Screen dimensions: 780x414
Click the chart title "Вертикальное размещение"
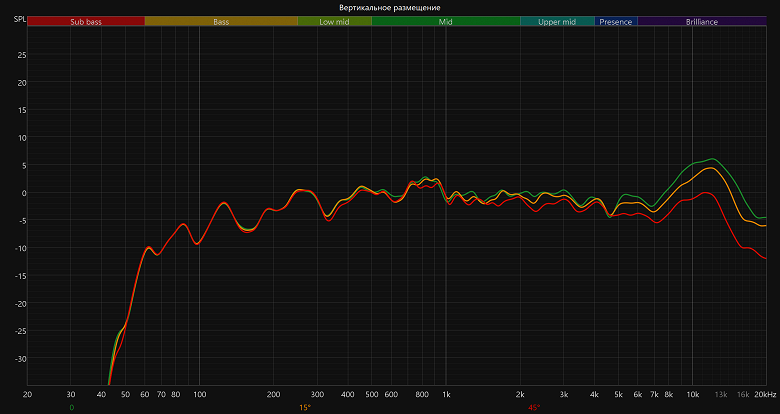[390, 7]
